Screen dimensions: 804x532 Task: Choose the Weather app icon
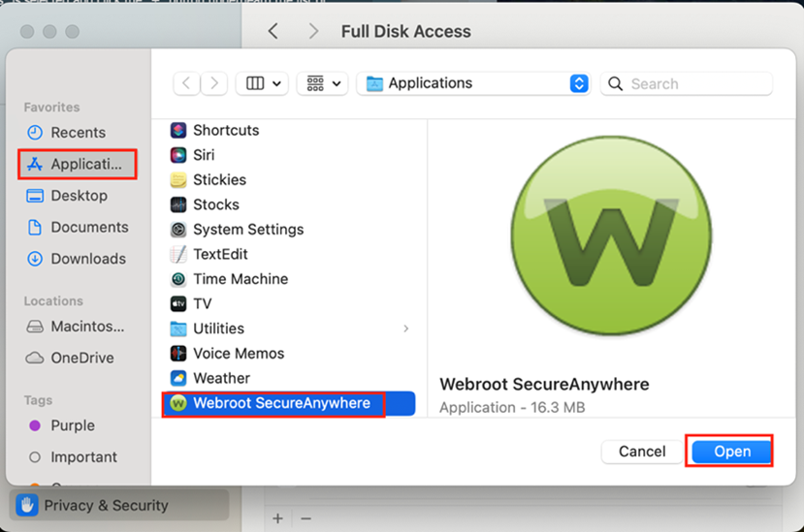(178, 378)
